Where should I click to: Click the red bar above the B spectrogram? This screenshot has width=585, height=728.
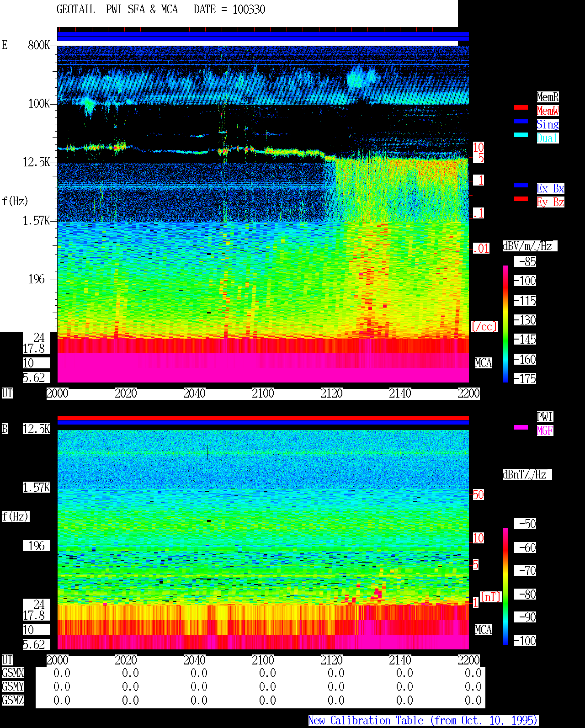263,418
